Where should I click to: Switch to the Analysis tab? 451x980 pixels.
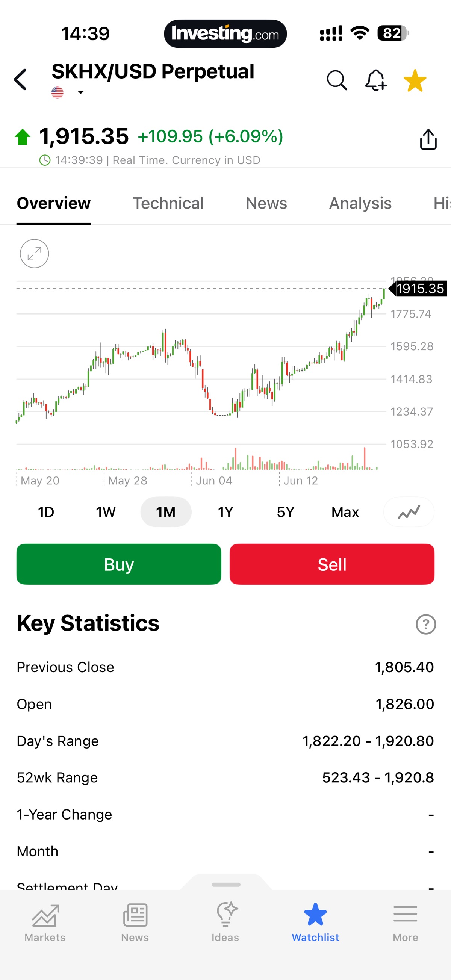360,203
